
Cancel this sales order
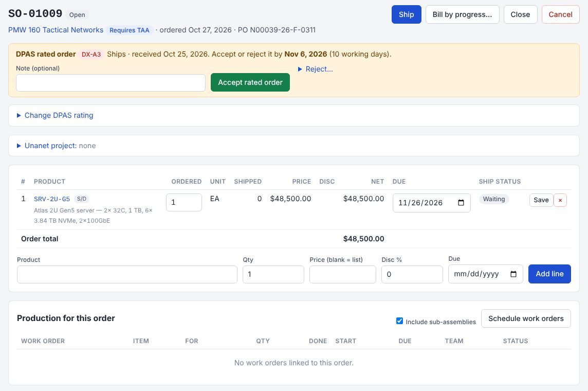[x=560, y=14]
